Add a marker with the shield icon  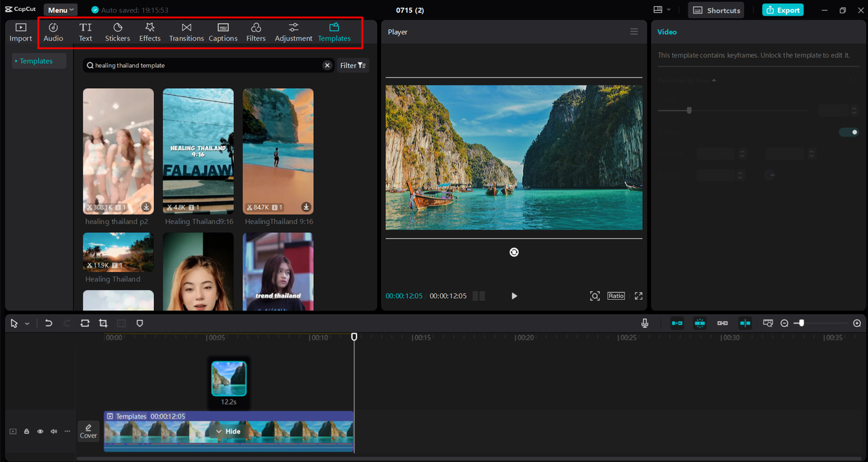(140, 324)
